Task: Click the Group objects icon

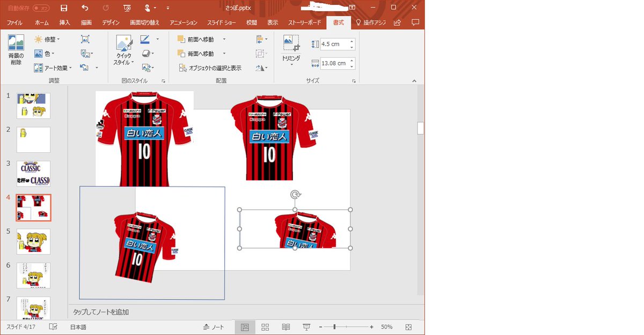Action: point(261,54)
